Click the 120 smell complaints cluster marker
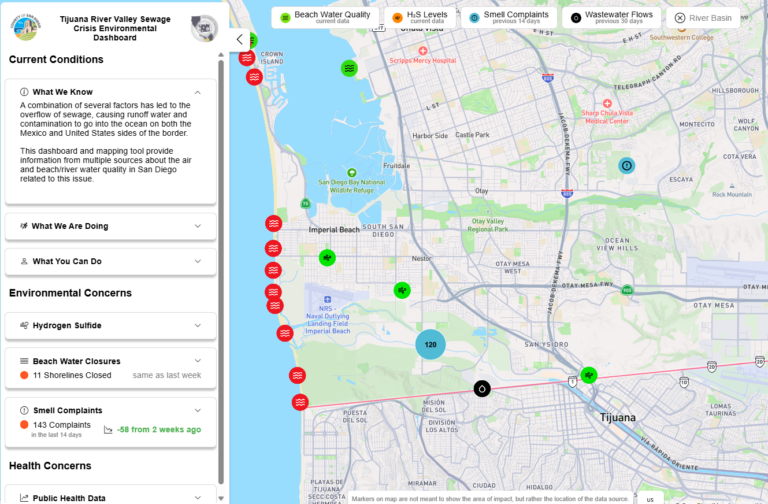Image resolution: width=768 pixels, height=504 pixels. (x=430, y=344)
